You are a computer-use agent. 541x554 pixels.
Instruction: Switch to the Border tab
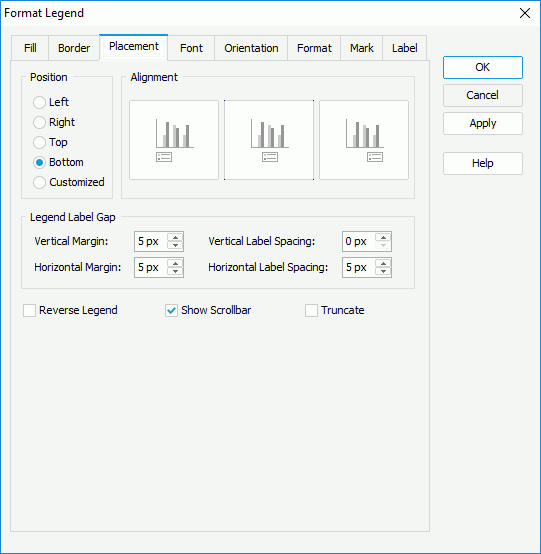click(74, 48)
